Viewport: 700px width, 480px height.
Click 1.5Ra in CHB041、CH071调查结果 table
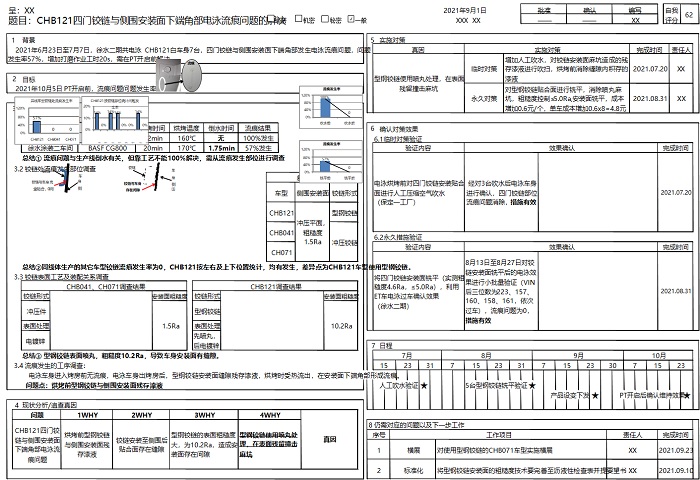pyautogui.click(x=171, y=326)
